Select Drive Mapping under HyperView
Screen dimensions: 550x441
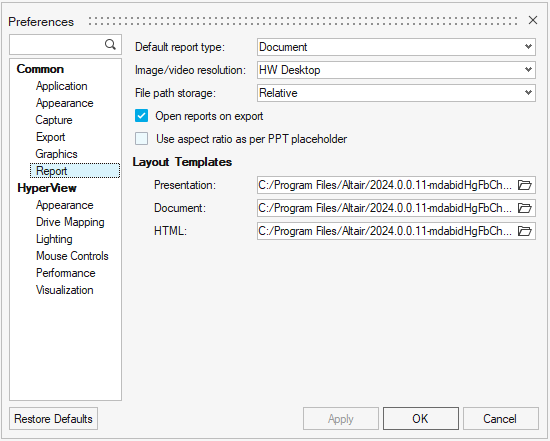(70, 222)
